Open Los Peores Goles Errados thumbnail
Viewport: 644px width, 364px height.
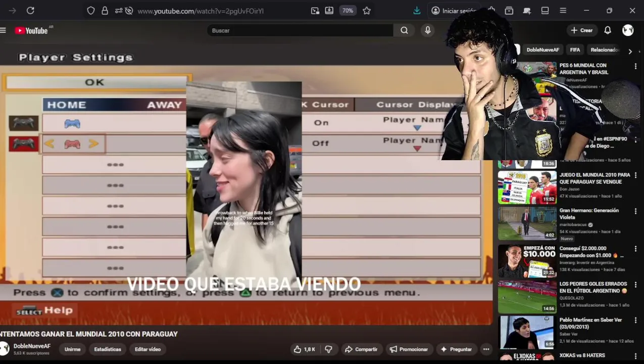[x=527, y=297]
